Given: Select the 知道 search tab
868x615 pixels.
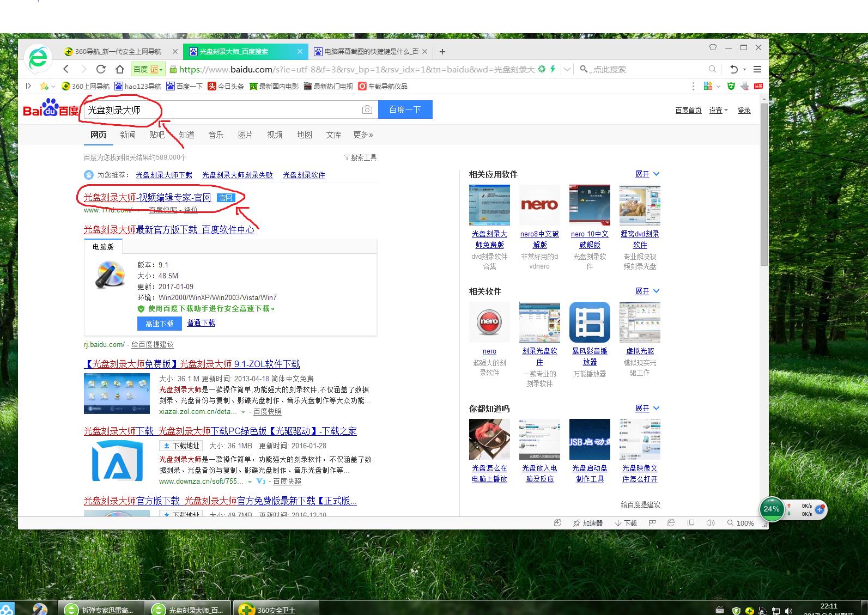Looking at the screenshot, I should click(186, 135).
